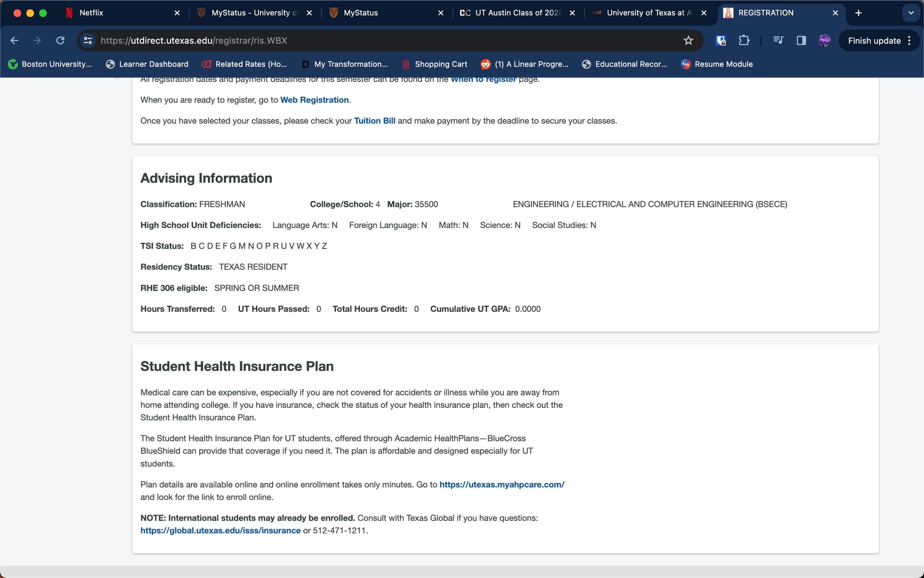Expand the tab search dropdown arrow
Screen dimensions: 924x578
[x=911, y=13]
